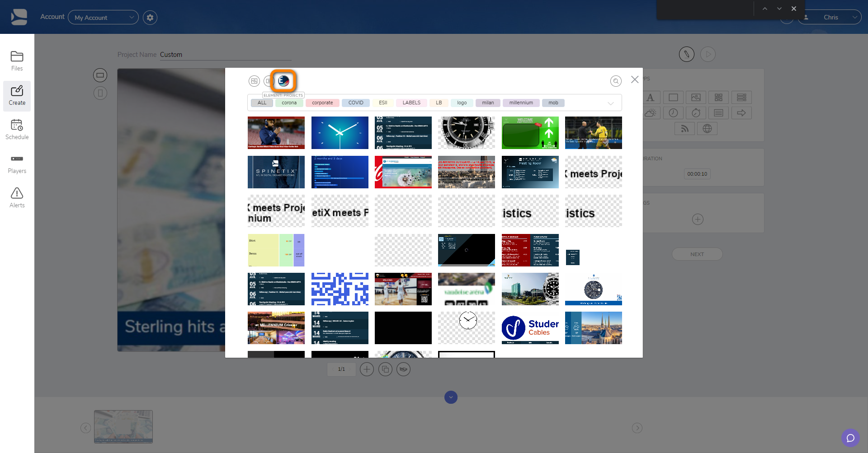
Task: Duplicate the current slide
Action: click(x=385, y=369)
